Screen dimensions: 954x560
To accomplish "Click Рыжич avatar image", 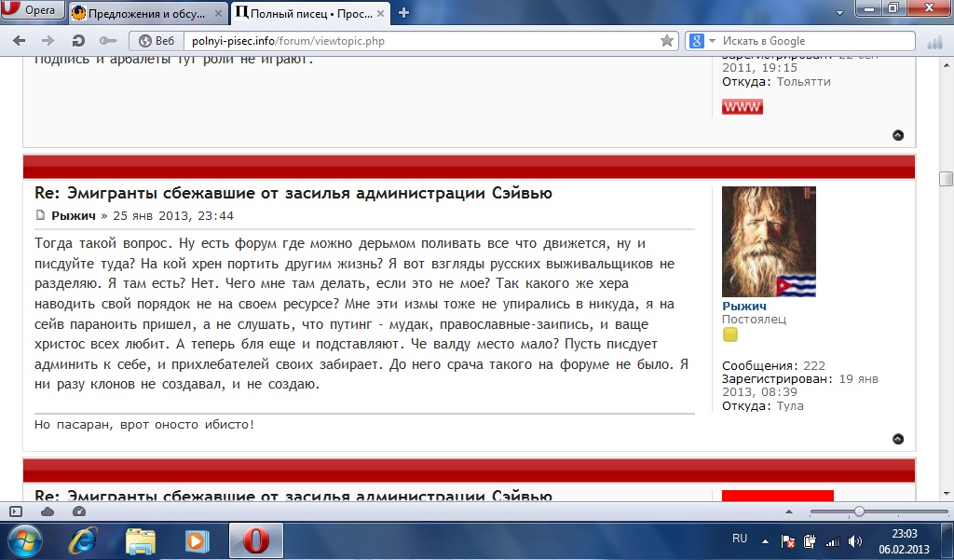I will click(769, 241).
